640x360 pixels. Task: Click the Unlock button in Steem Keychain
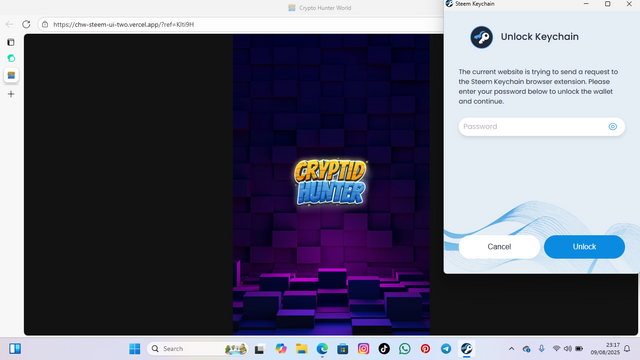[x=584, y=247]
